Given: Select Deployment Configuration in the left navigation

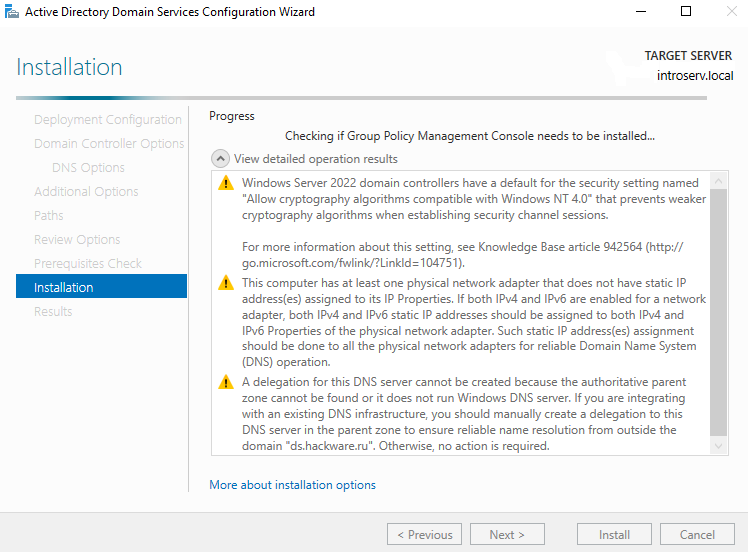Looking at the screenshot, I should 108,120.
